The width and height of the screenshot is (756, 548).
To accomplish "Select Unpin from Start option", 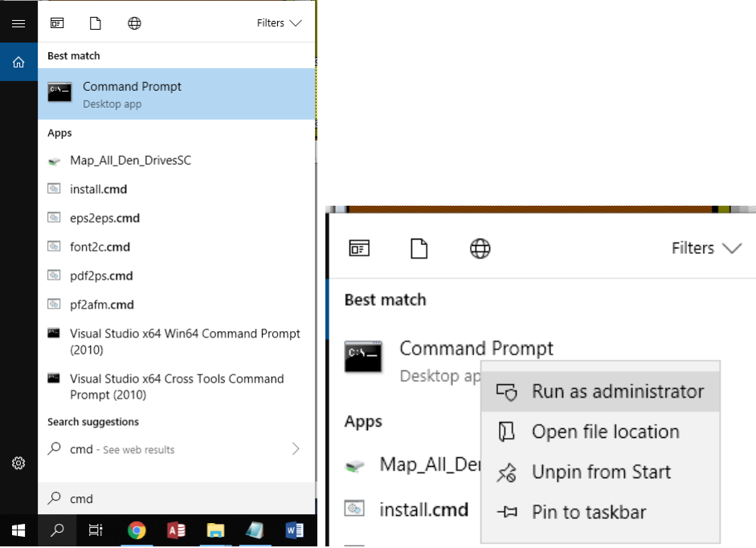I will (601, 472).
